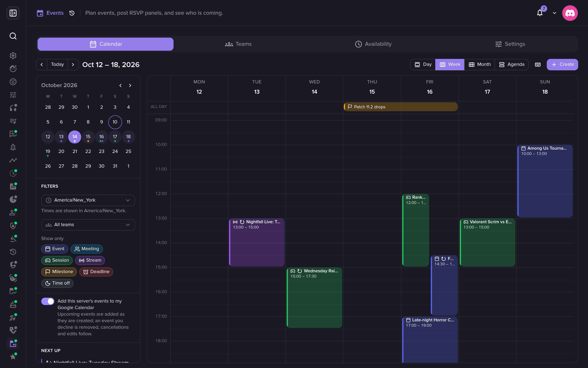588x368 pixels.
Task: Click the active events calendar sidebar icon
Action: (x=13, y=343)
